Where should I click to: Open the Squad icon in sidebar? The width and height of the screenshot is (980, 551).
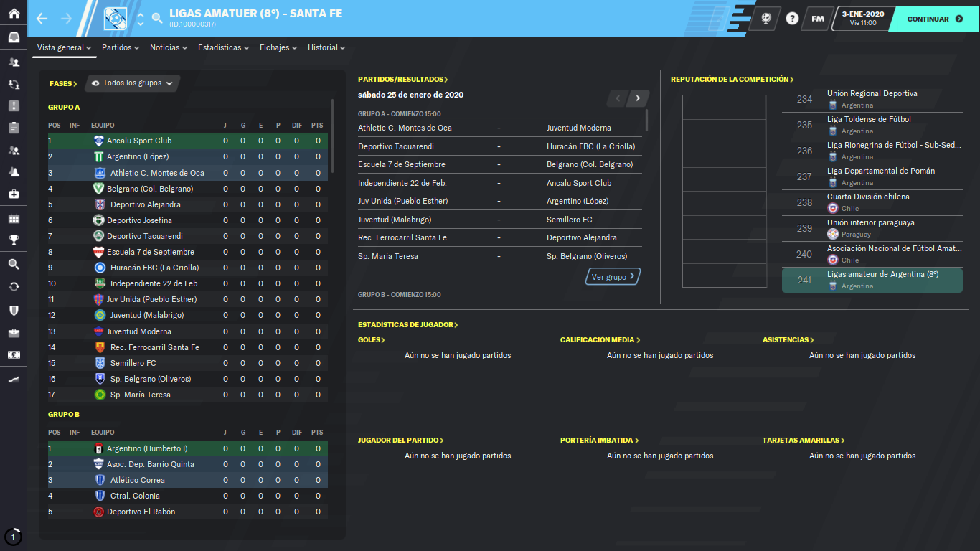point(13,62)
